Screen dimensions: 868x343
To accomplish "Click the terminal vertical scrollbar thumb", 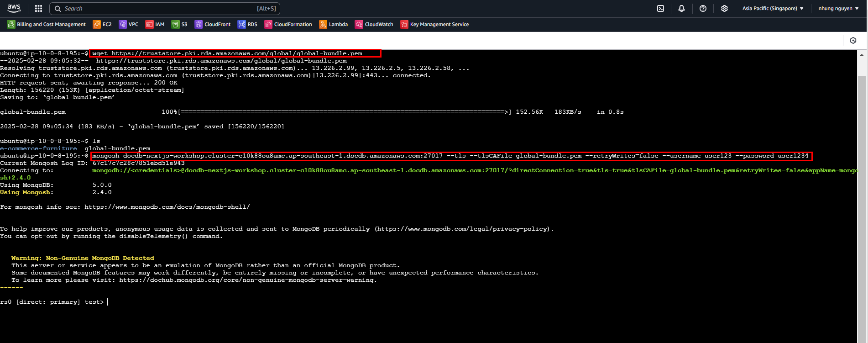I will 862,208.
